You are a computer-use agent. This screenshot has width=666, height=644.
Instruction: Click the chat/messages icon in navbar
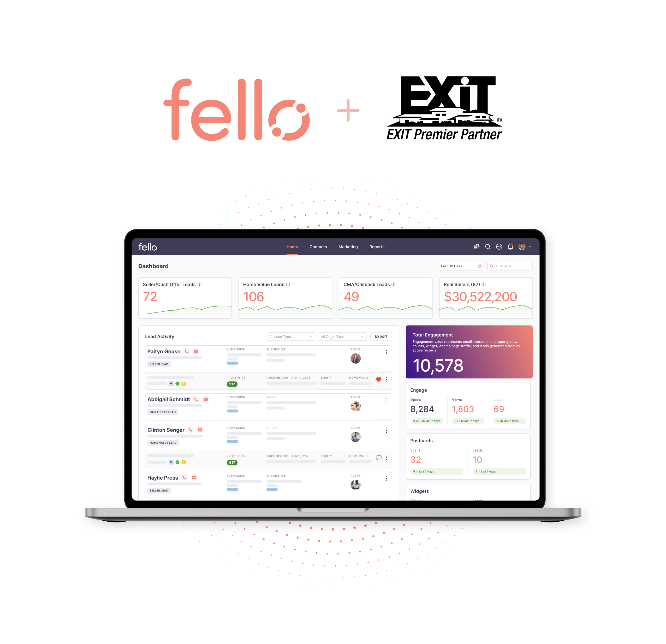tap(499, 248)
